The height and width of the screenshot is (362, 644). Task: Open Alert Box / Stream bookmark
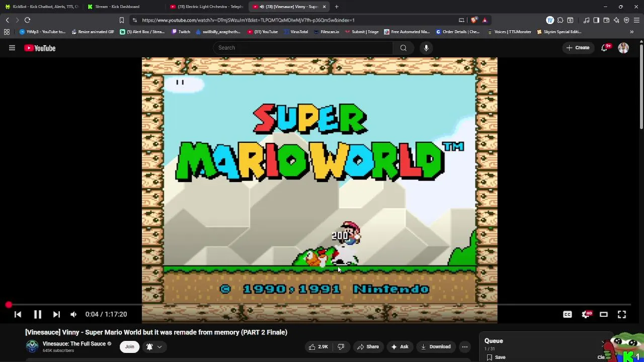[142, 32]
